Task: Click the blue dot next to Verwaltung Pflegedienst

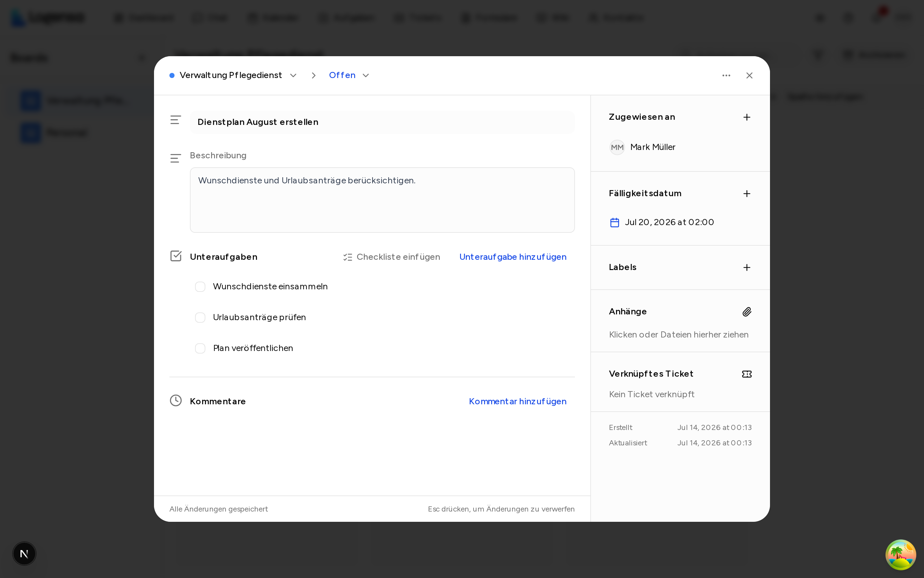Action: click(172, 75)
